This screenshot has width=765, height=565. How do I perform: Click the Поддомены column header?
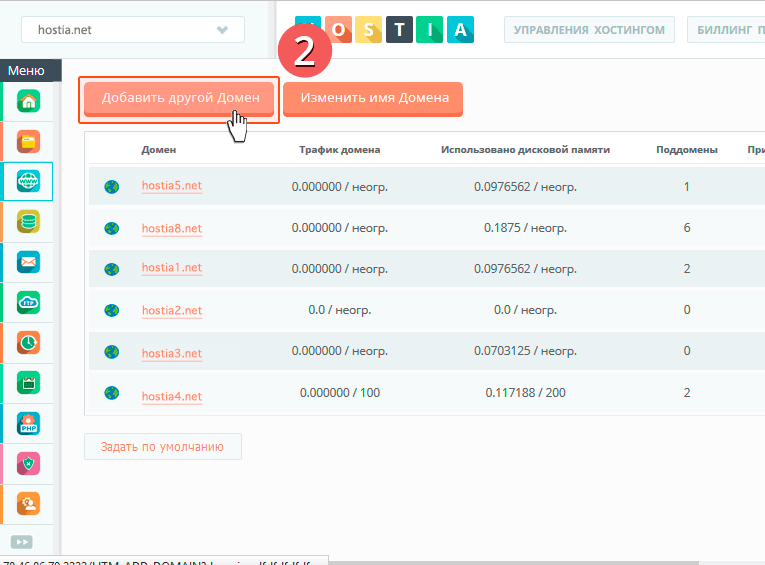[x=686, y=150]
